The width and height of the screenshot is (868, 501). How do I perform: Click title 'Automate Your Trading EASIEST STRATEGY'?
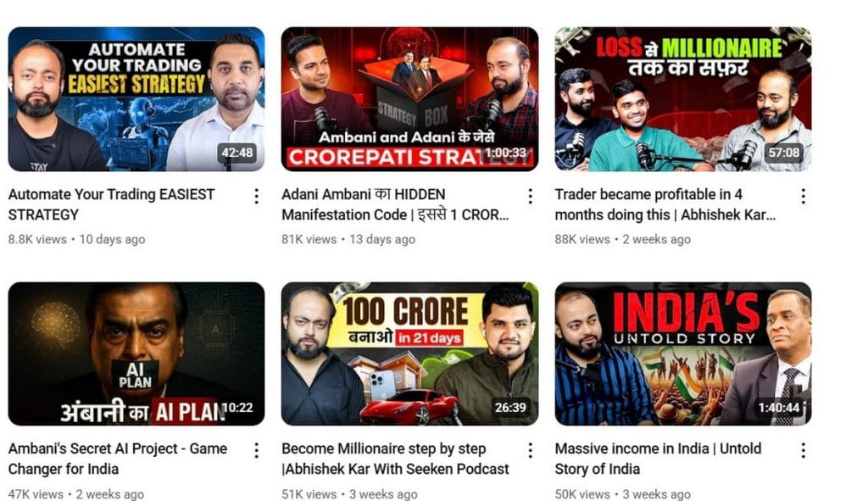pyautogui.click(x=111, y=204)
